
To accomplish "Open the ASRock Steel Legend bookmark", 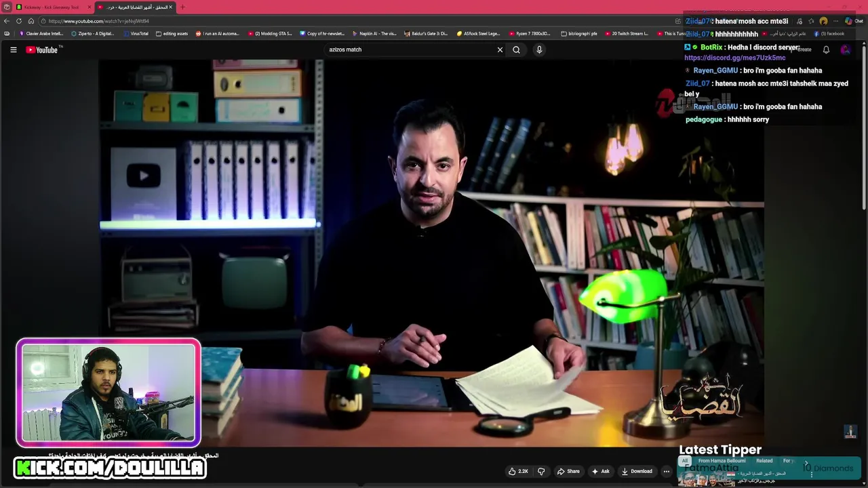I will coord(479,33).
